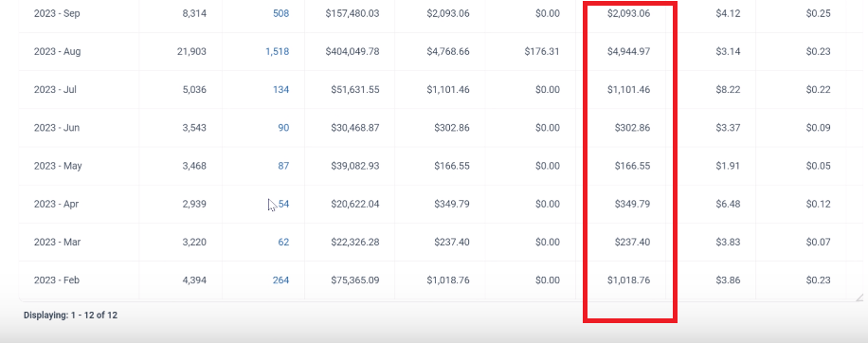Select the 2023 - May row label
Viewport: 868px width, 343px height.
point(58,166)
